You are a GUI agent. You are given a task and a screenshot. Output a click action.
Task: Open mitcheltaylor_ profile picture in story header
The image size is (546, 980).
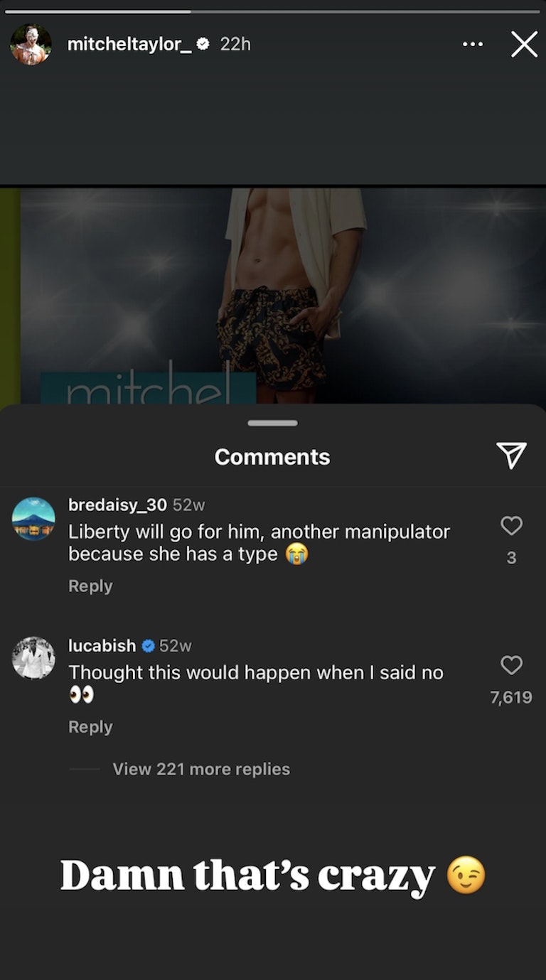(31, 44)
